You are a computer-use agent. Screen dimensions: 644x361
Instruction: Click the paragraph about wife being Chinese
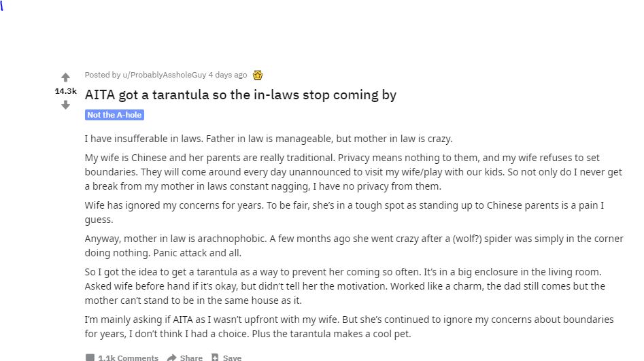[353, 173]
